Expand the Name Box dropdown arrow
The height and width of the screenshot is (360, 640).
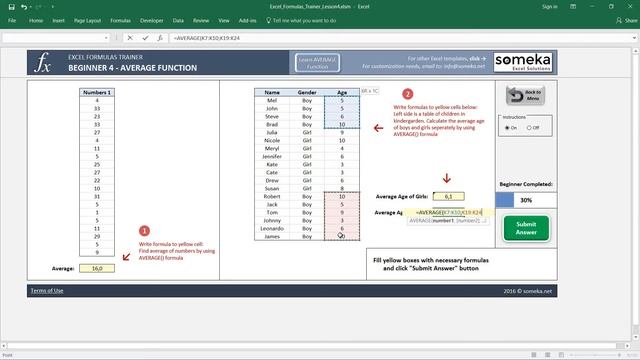(106, 38)
